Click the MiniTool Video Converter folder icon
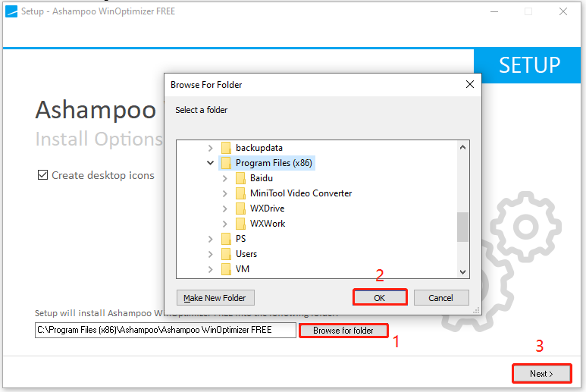 [240, 193]
